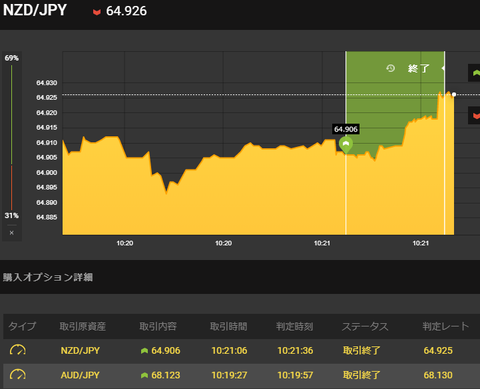Click the current rate 64.926
This screenshot has height=389, width=480.
point(126,11)
